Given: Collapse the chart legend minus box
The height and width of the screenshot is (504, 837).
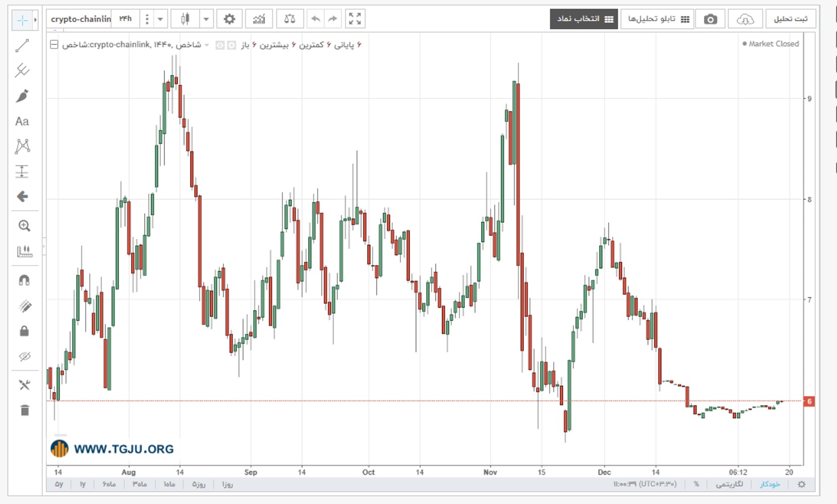Looking at the screenshot, I should (x=54, y=45).
